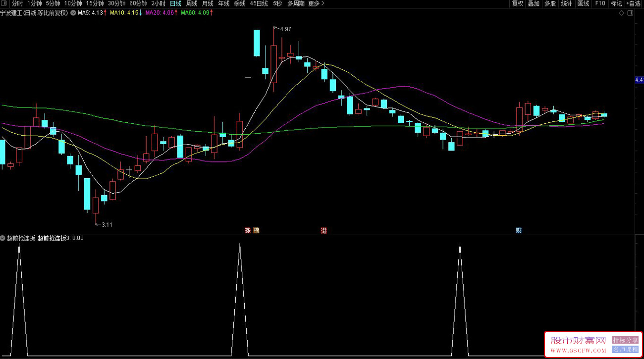Switch to the 周线 weekly period tab

point(192,3)
